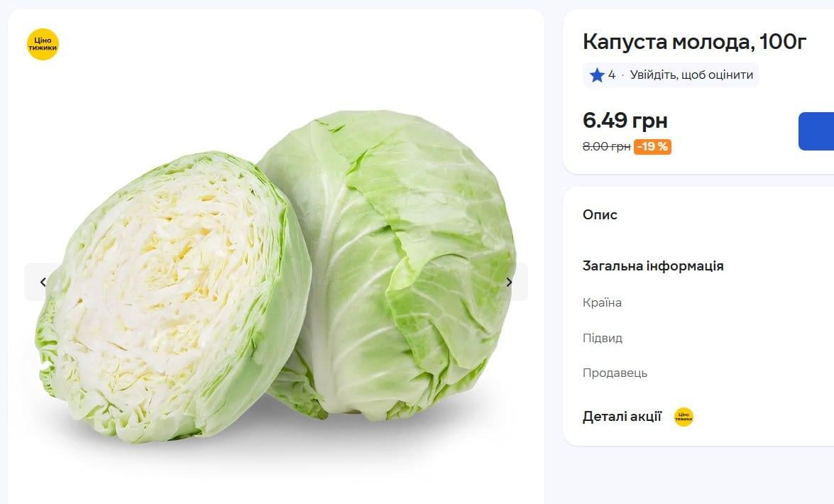Click the Ціно тижика icon beside Деталі акції

click(x=682, y=417)
